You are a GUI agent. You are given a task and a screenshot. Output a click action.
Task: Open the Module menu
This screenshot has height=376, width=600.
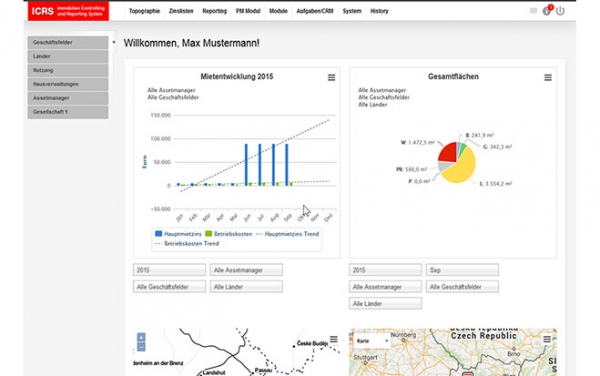tap(278, 11)
